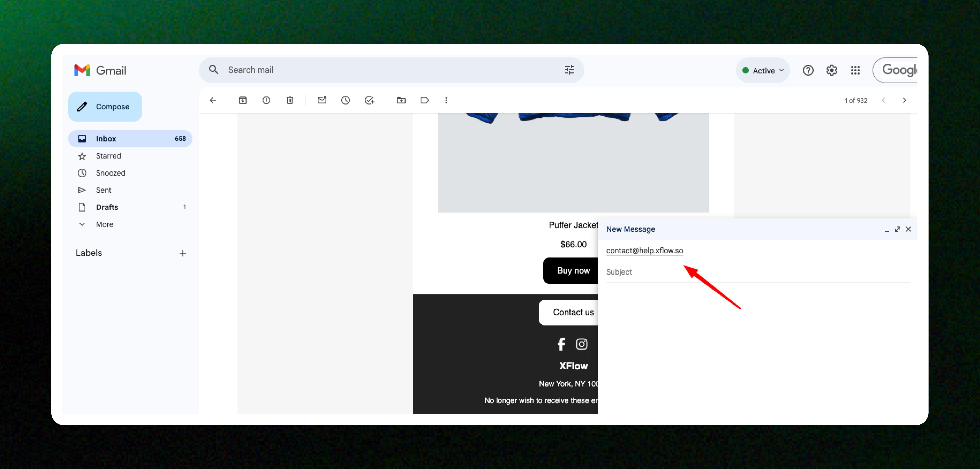Open the Google account button
Screen dimensions: 980x469
(x=896, y=70)
